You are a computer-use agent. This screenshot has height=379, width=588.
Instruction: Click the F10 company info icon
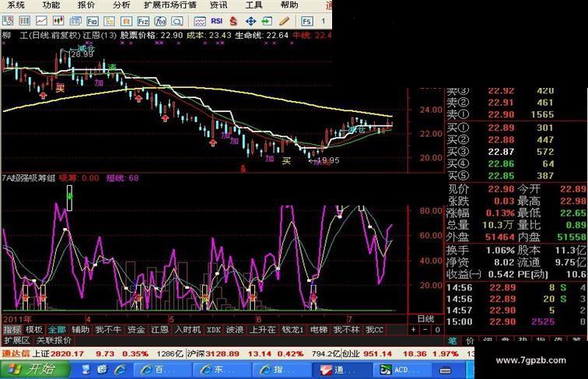coord(93,21)
